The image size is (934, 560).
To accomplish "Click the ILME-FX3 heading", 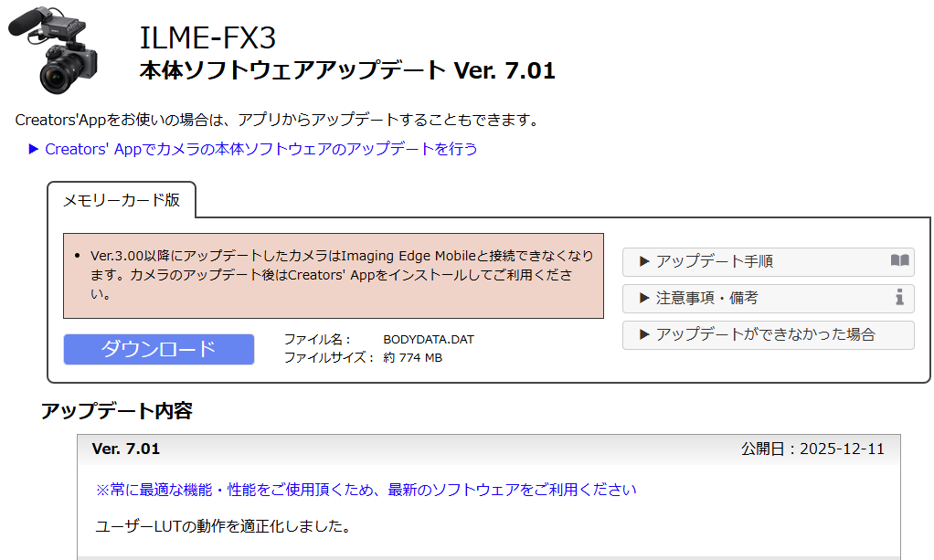I will point(207,38).
